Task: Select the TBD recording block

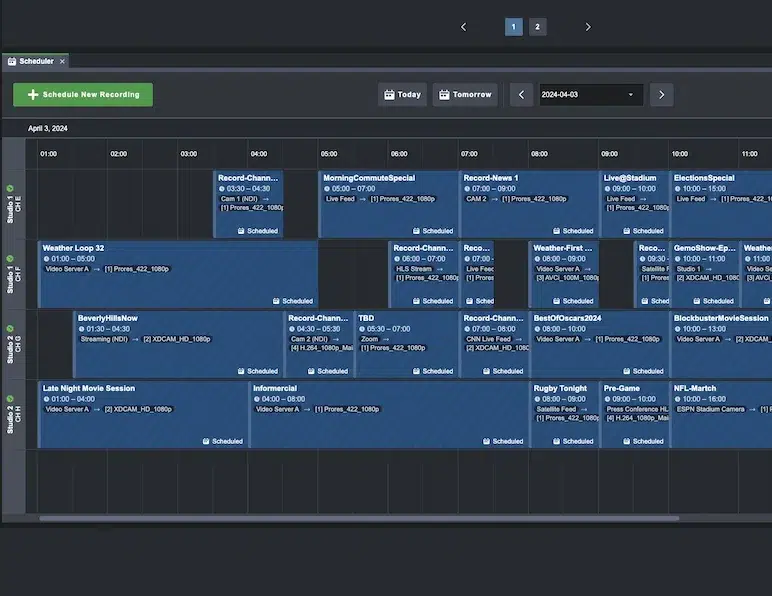Action: 406,344
